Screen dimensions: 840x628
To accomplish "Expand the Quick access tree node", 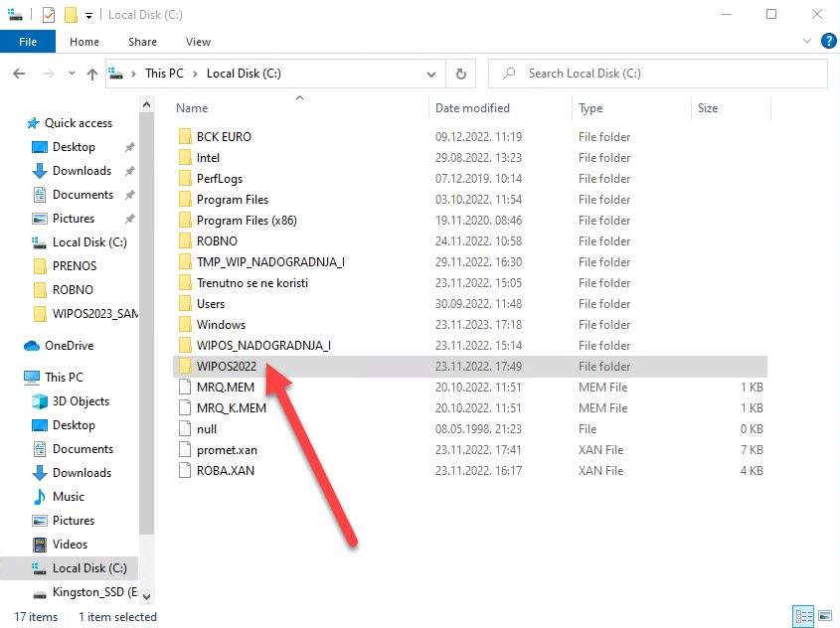I will click(11, 123).
